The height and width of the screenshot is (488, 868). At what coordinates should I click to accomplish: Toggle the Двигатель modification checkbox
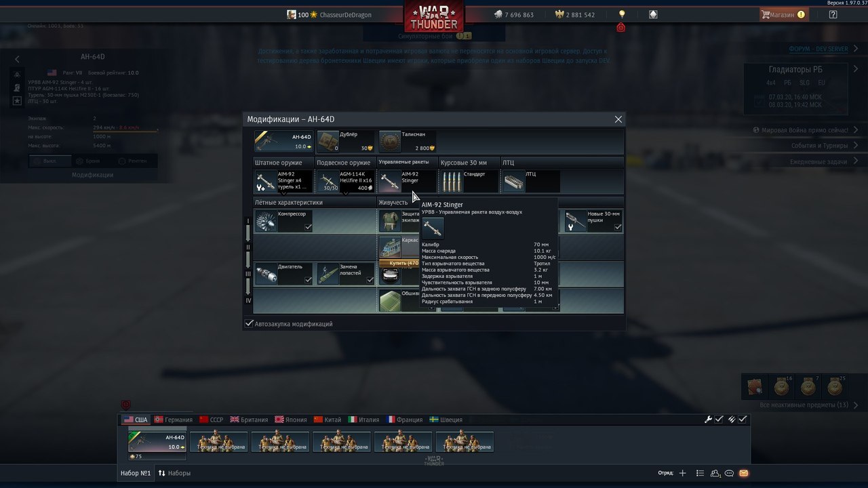coord(309,279)
